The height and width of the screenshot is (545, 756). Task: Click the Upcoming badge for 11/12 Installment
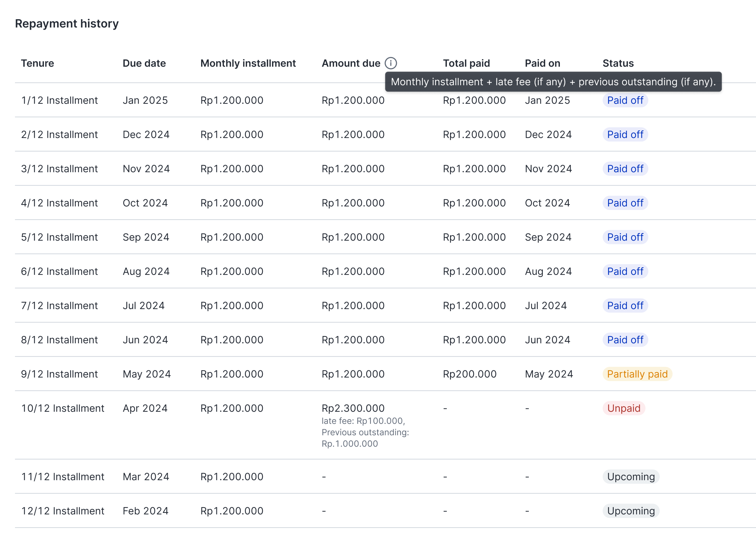(x=631, y=477)
